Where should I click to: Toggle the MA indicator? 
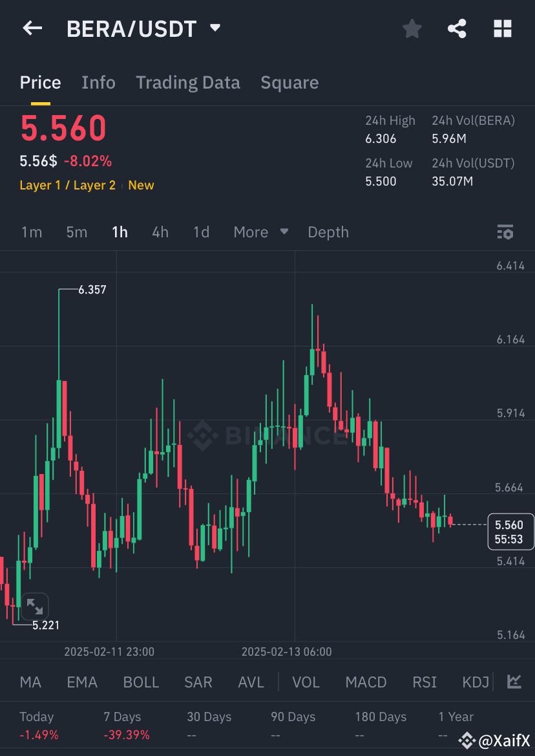pyautogui.click(x=30, y=682)
